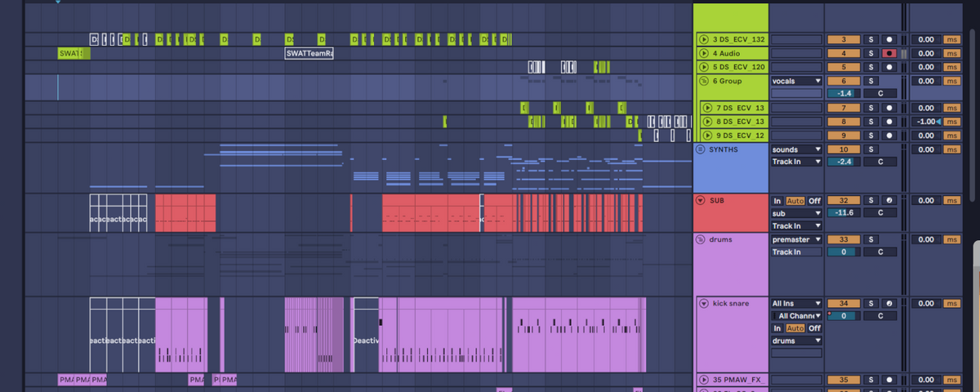Open the vocals output dropdown on 6 Group
980x392 pixels.
point(796,81)
